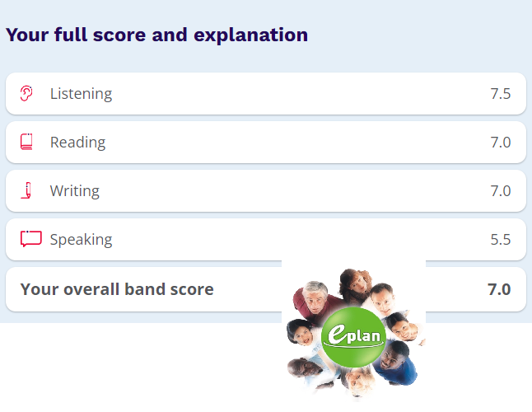Click the Writing pen icon
This screenshot has width=532, height=412.
click(x=26, y=190)
